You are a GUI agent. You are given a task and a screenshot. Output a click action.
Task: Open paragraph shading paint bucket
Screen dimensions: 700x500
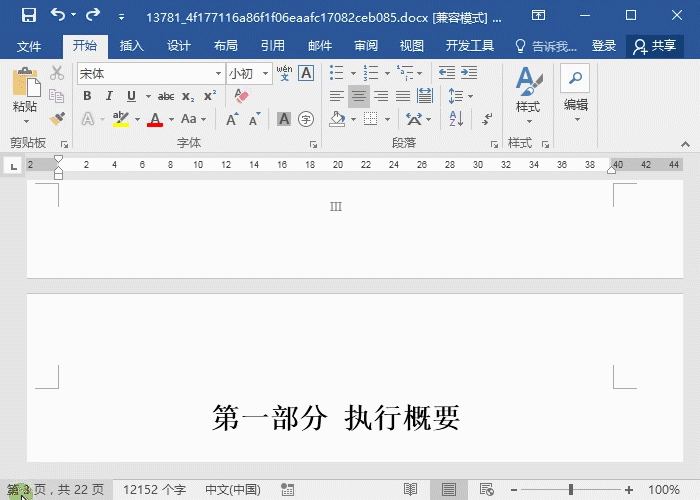pos(337,119)
